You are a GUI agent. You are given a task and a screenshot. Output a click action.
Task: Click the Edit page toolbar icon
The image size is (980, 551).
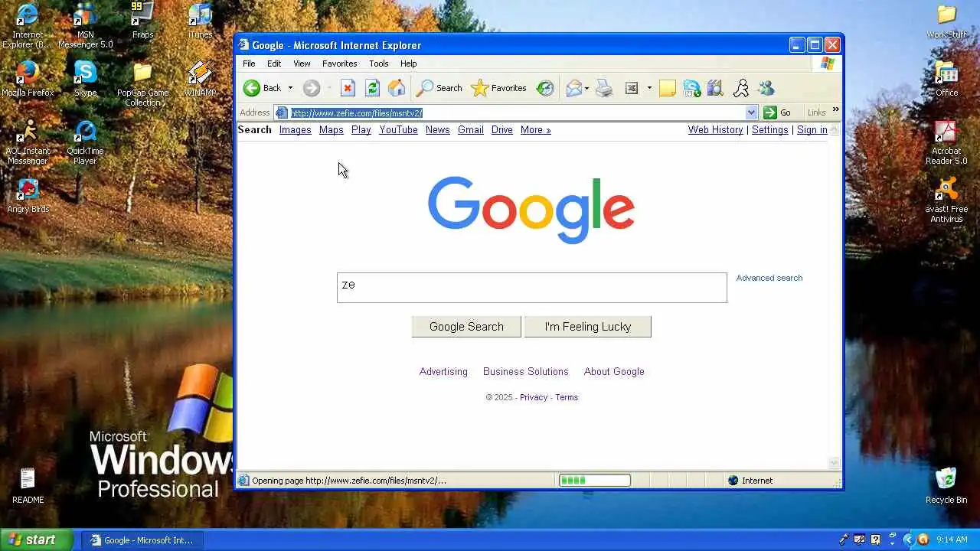(x=632, y=88)
